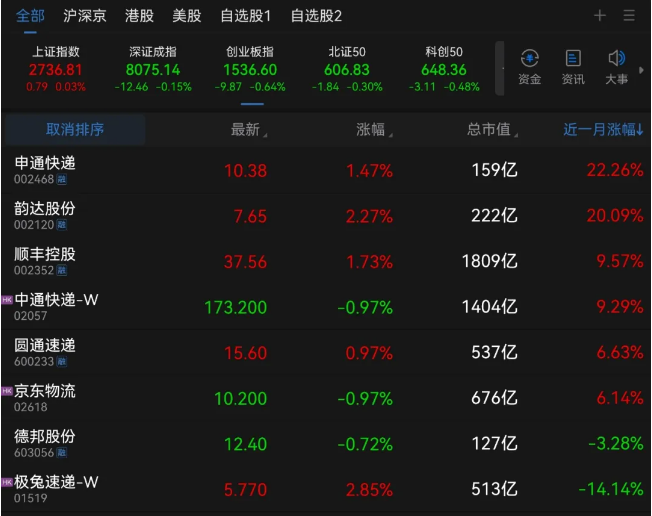Switch to the 美股 tab
The width and height of the screenshot is (652, 516).
click(x=187, y=16)
